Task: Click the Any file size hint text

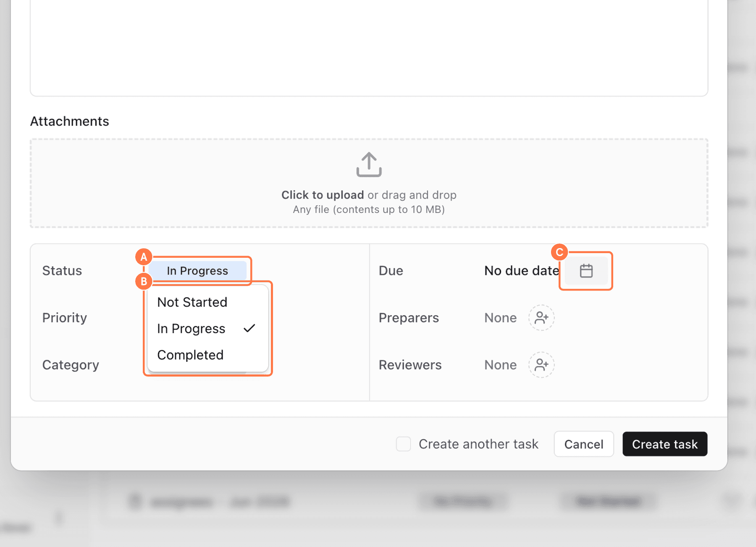Action: (x=369, y=209)
